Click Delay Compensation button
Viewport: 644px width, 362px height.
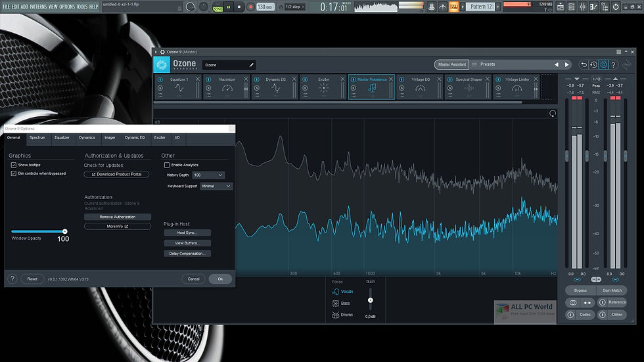click(187, 254)
